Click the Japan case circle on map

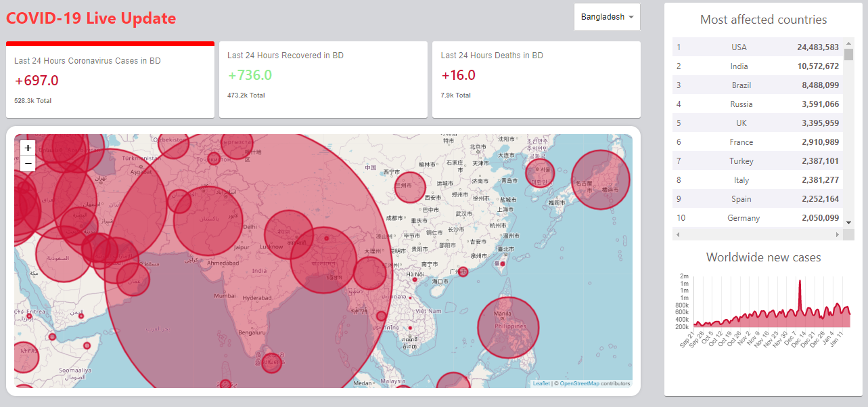(601, 180)
